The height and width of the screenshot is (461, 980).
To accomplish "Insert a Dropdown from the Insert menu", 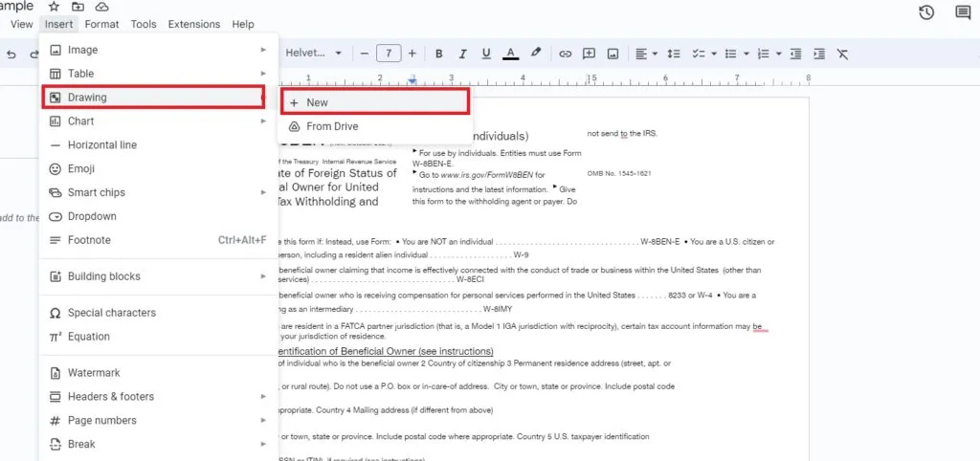I will (158, 216).
